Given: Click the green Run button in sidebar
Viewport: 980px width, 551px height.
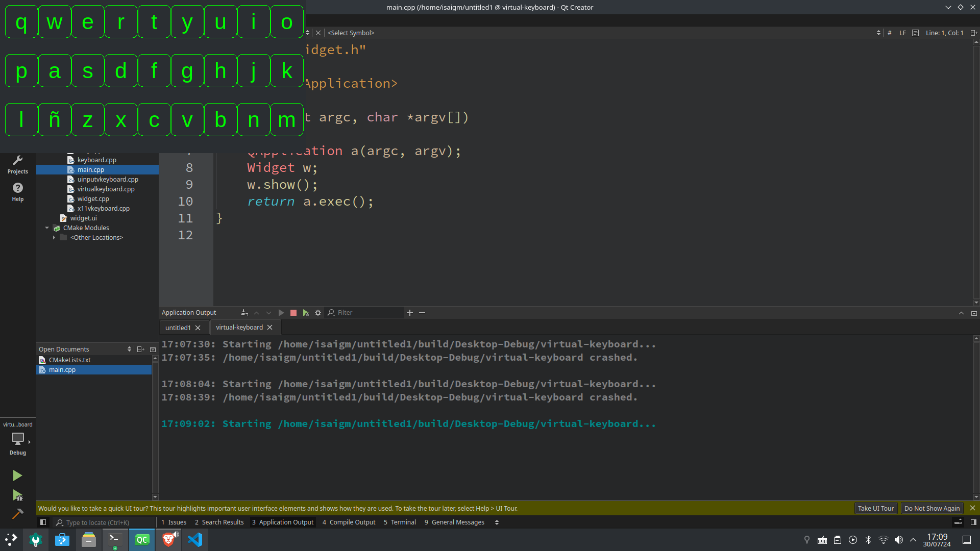Looking at the screenshot, I should pos(17,475).
